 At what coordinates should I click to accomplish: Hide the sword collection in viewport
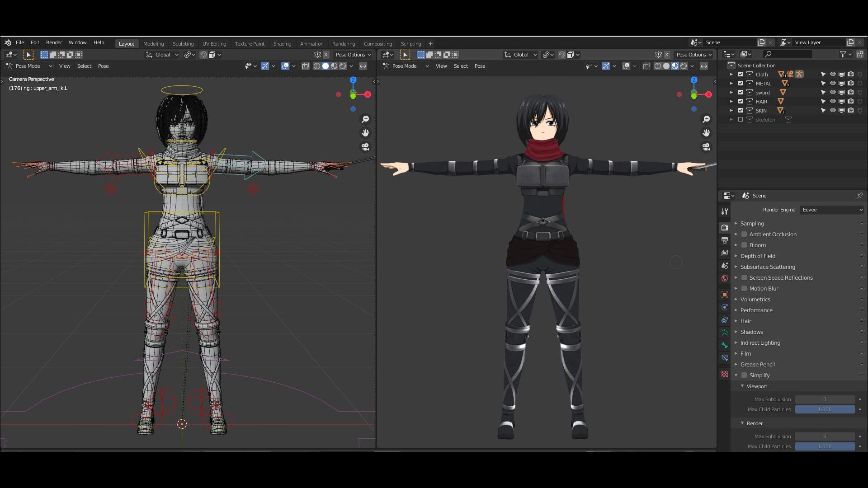833,92
